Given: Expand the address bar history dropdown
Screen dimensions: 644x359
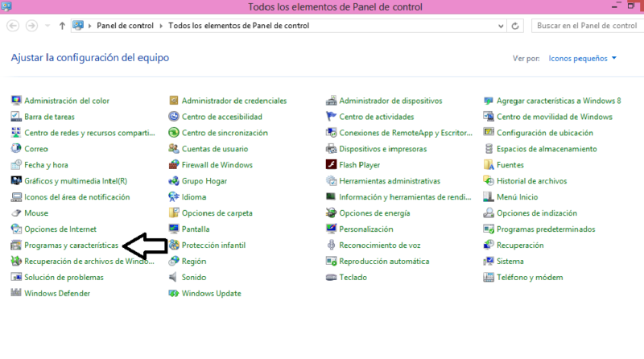Looking at the screenshot, I should tap(501, 26).
